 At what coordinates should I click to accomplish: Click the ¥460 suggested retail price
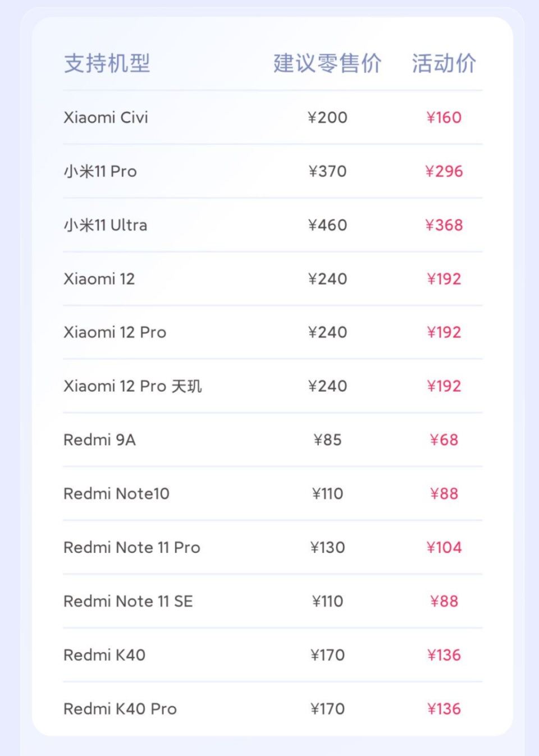click(x=327, y=225)
